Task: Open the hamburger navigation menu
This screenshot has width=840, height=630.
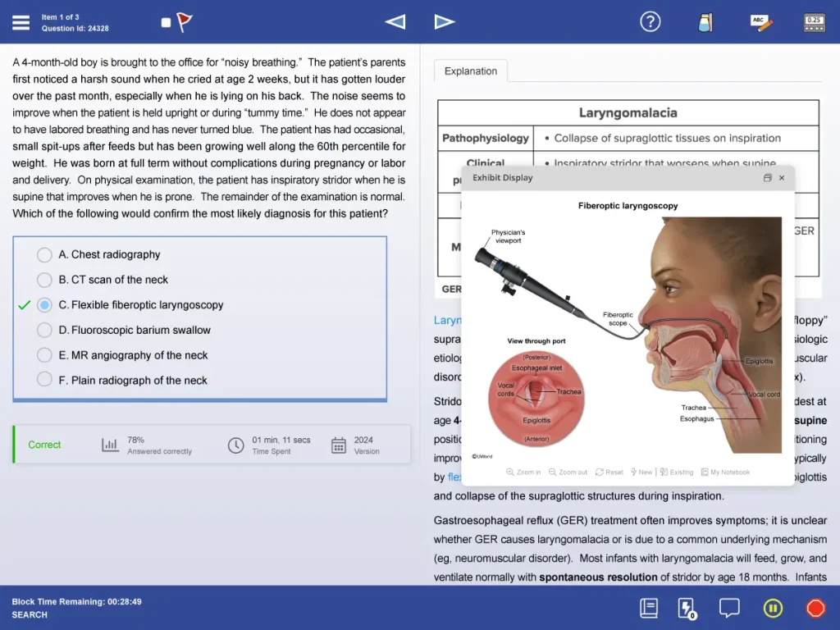Action: 21,22
